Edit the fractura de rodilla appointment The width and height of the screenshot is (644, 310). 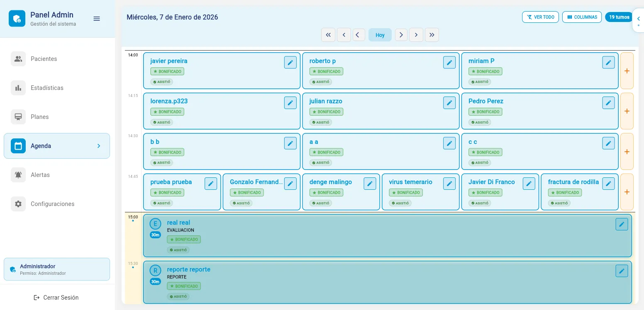[608, 184]
